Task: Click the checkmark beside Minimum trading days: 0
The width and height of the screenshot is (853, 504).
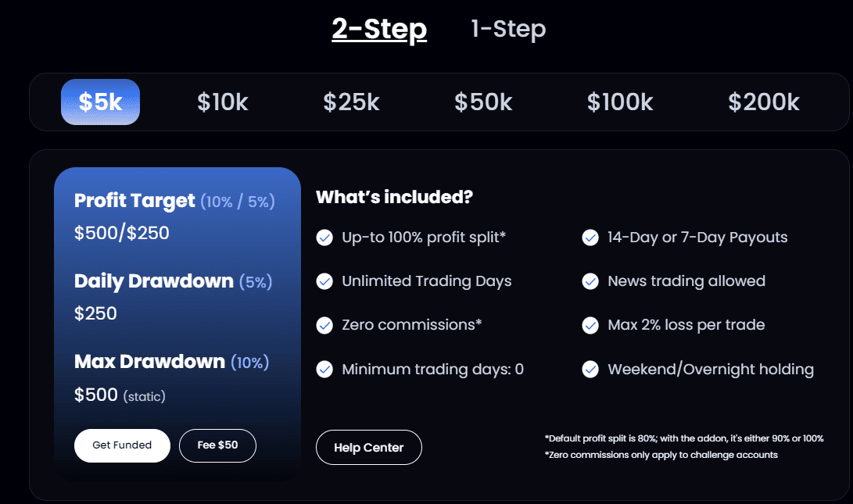Action: [x=324, y=370]
